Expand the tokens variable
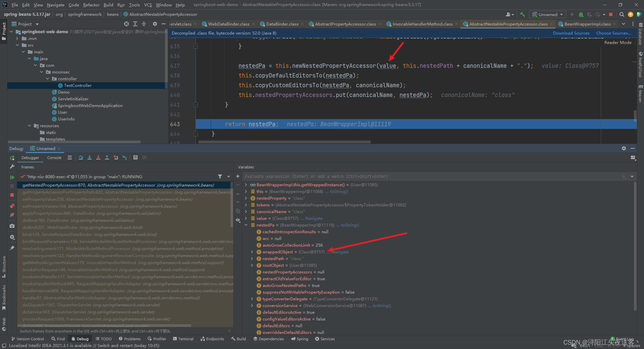This screenshot has height=349, width=644. point(246,205)
